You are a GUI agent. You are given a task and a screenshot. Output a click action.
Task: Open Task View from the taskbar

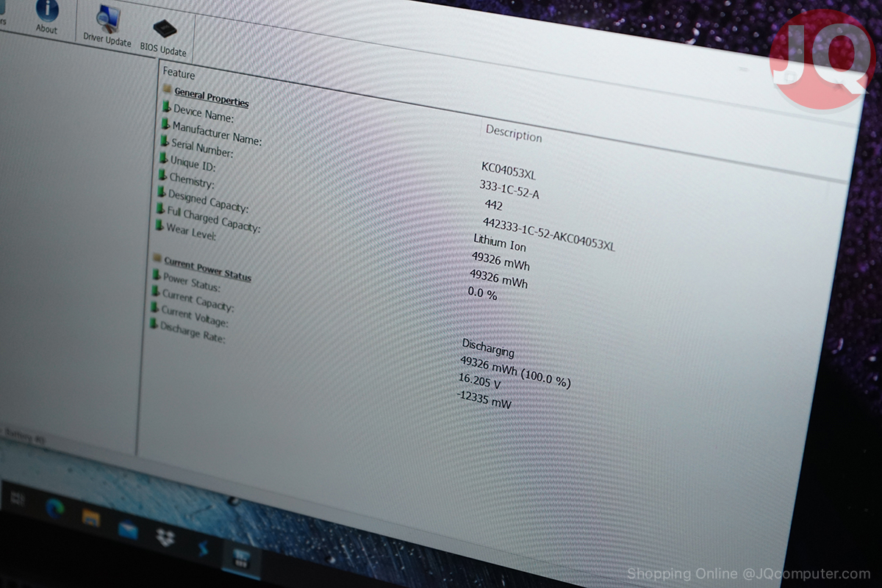click(19, 501)
